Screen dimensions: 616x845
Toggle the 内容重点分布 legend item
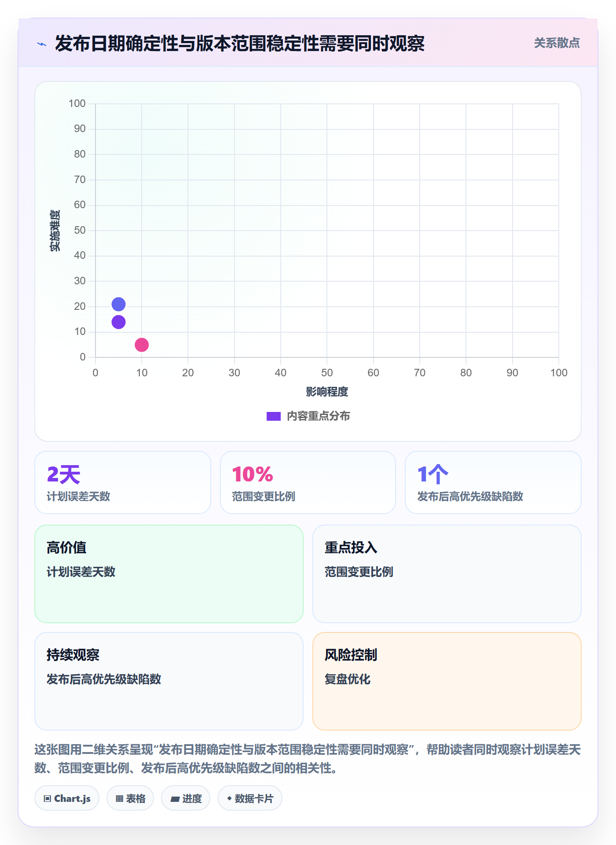tap(308, 416)
